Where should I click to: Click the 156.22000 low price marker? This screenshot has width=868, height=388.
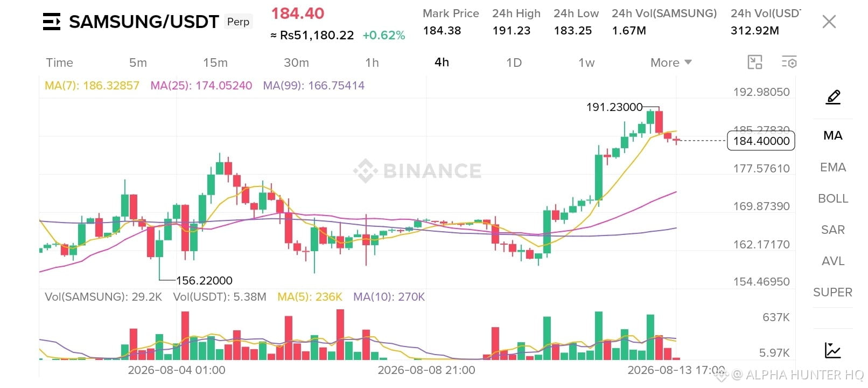point(204,281)
